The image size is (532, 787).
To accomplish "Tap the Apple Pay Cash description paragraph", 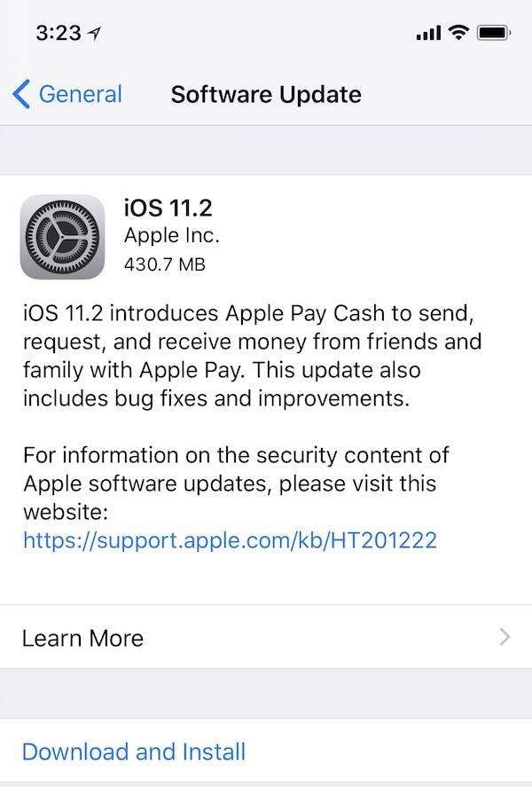I will 252,356.
